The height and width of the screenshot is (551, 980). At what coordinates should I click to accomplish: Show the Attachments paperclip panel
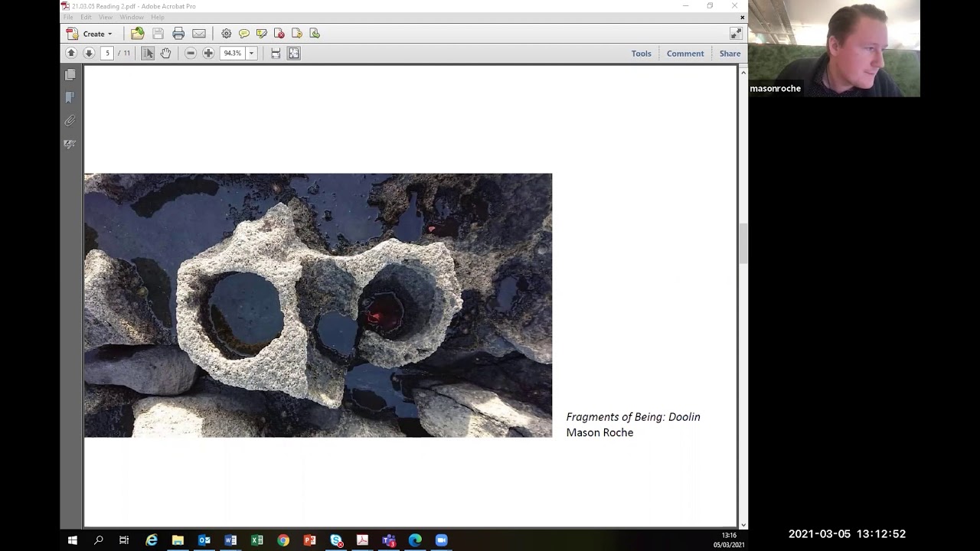coord(70,121)
